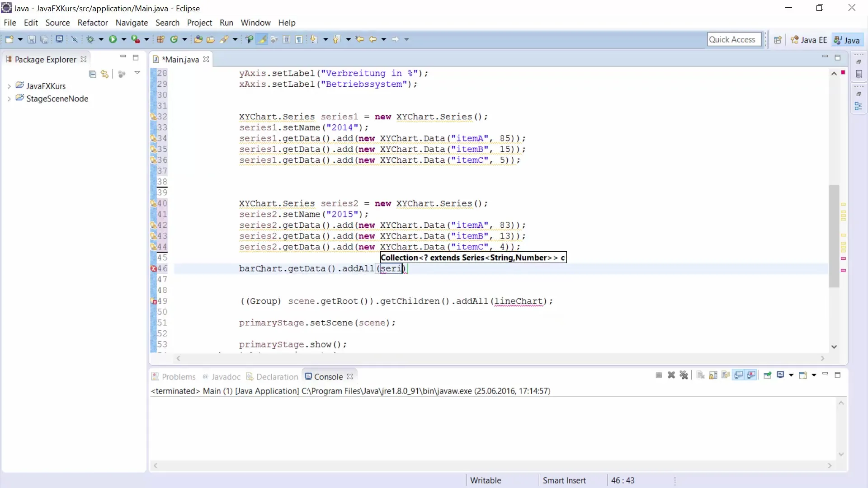
Task: Click the Last Edit Location icon
Action: (360, 39)
